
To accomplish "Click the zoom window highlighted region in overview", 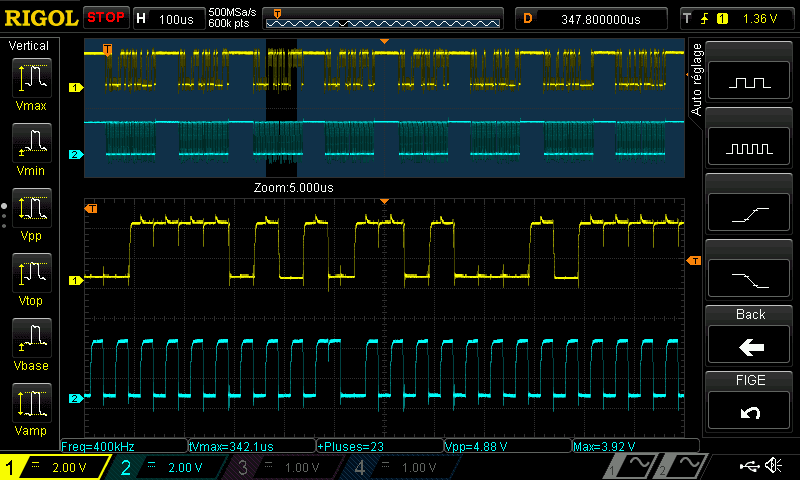I will (x=281, y=108).
